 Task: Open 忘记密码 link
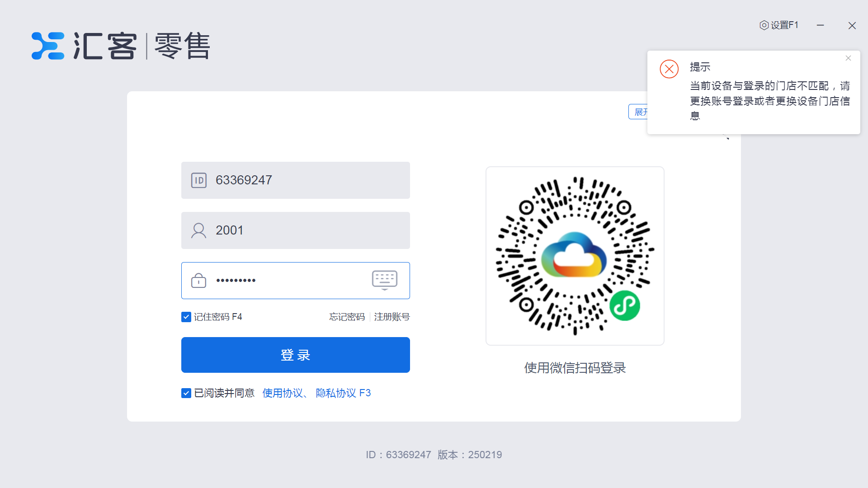347,317
